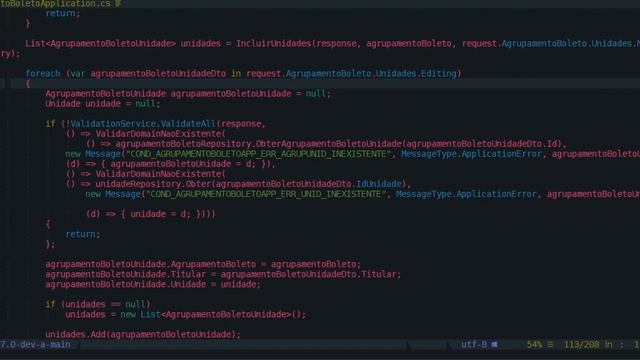Image resolution: width=640 pixels, height=360 pixels.
Task: Click agrupamentoBoletoUnidade.Titular assignment line
Action: (223, 274)
